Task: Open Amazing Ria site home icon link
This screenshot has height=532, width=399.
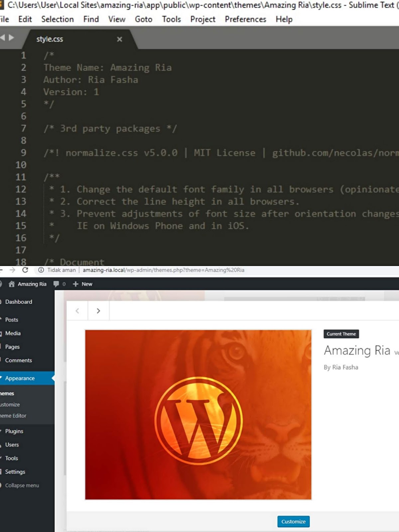Action: tap(28, 284)
